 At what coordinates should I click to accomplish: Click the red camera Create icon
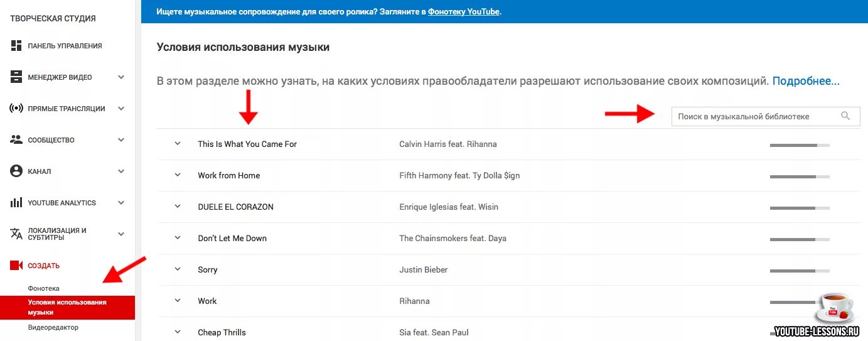pyautogui.click(x=16, y=266)
